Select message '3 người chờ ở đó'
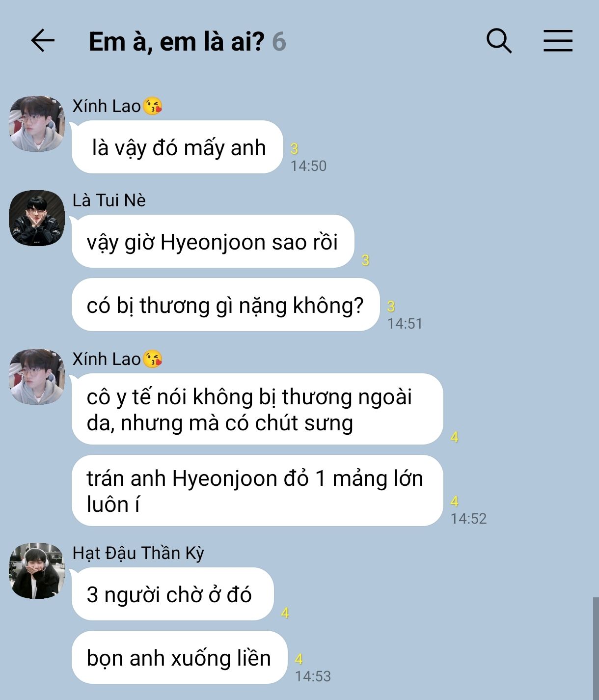 [173, 594]
